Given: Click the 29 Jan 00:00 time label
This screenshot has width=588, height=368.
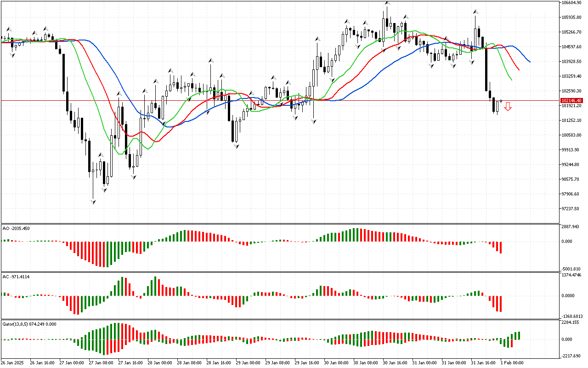Looking at the screenshot, I should click(247, 363).
